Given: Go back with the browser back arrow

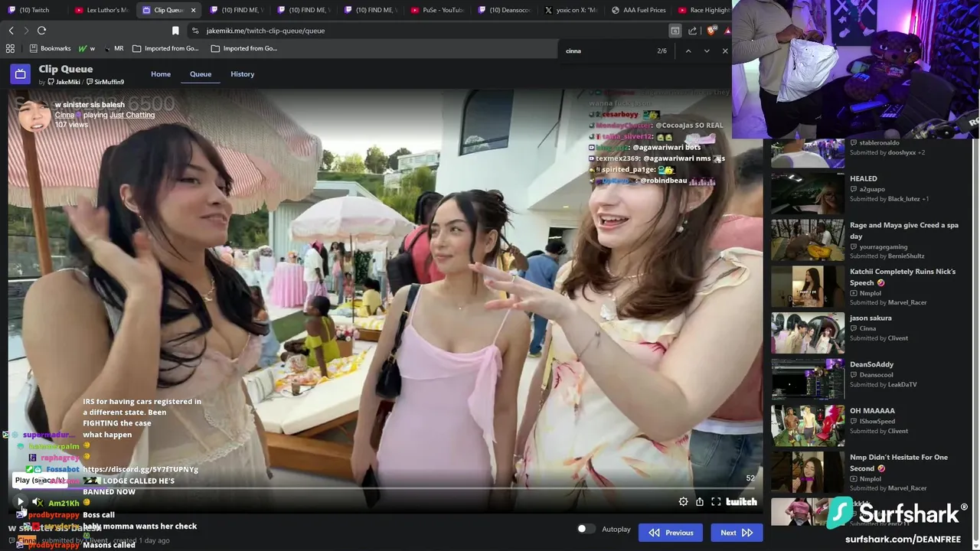Looking at the screenshot, I should tap(11, 31).
